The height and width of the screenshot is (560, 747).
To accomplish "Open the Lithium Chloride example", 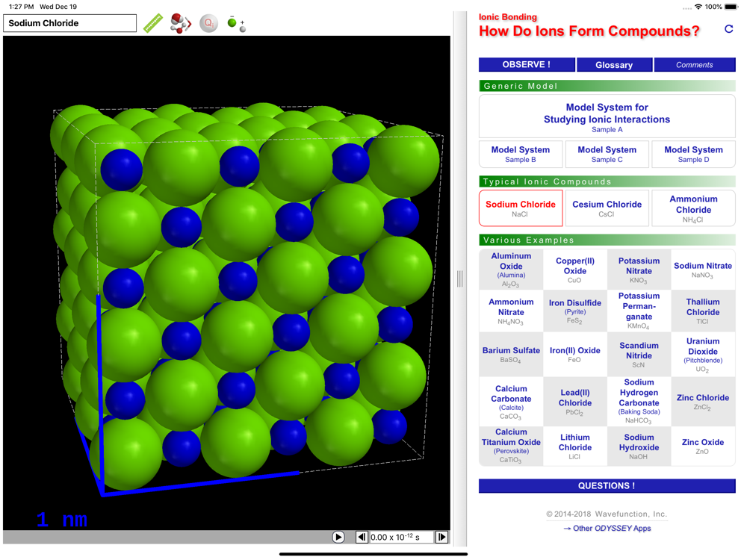I will point(575,446).
